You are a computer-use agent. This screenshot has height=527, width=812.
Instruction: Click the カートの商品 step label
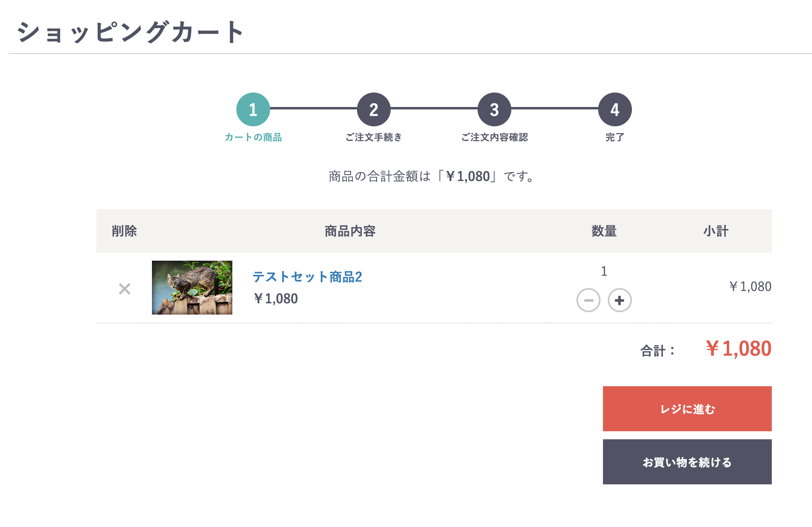pos(253,137)
